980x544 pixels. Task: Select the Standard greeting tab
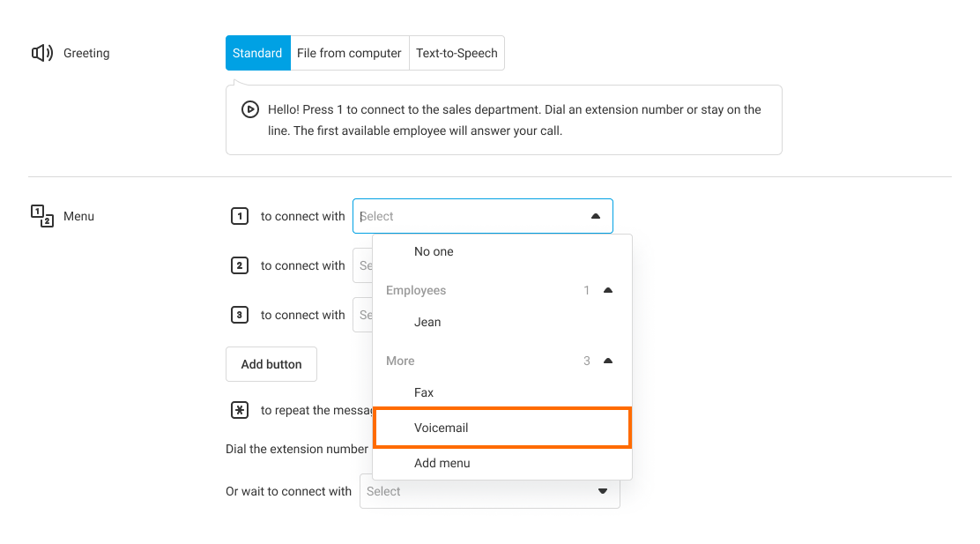(x=257, y=53)
